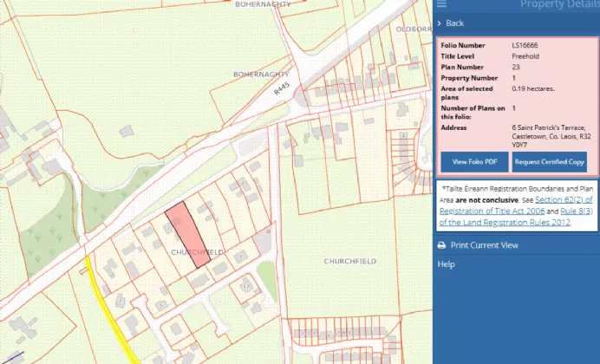This screenshot has height=364, width=600.
Task: Click the Freehold title level value
Action: pos(526,55)
